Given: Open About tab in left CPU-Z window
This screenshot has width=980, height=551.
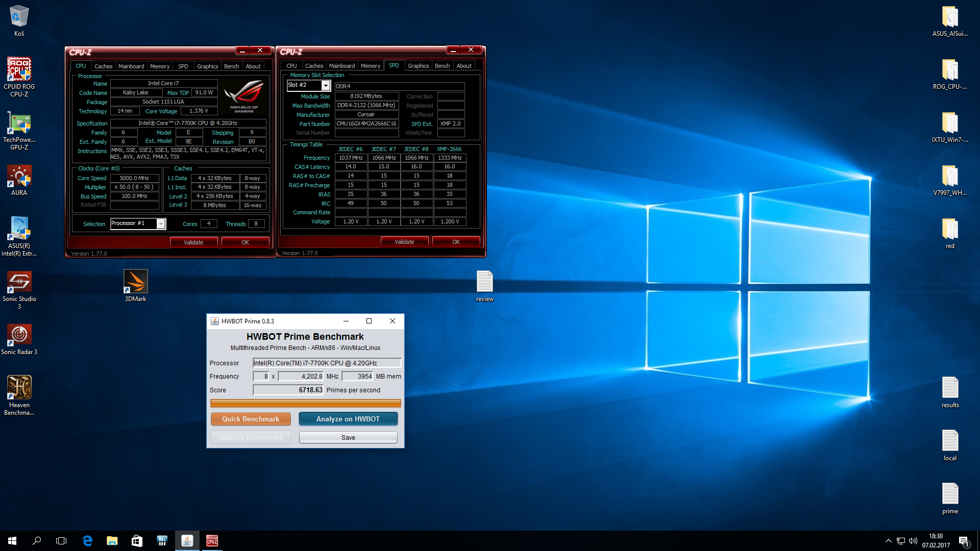Looking at the screenshot, I should pos(253,66).
